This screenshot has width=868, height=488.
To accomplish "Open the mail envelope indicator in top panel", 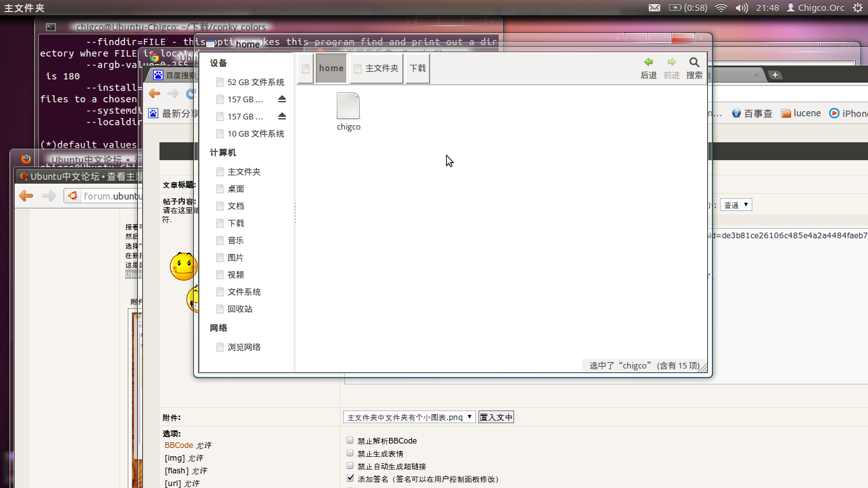I will [x=654, y=8].
